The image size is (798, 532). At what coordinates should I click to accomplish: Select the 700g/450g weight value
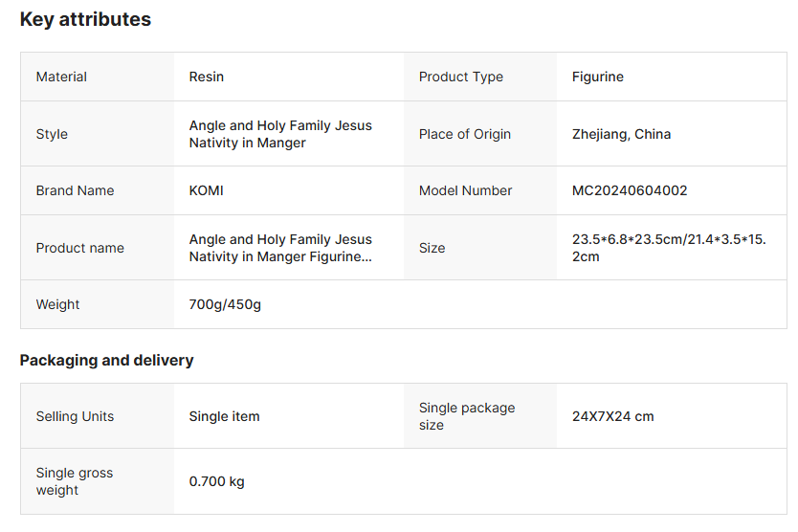(225, 304)
